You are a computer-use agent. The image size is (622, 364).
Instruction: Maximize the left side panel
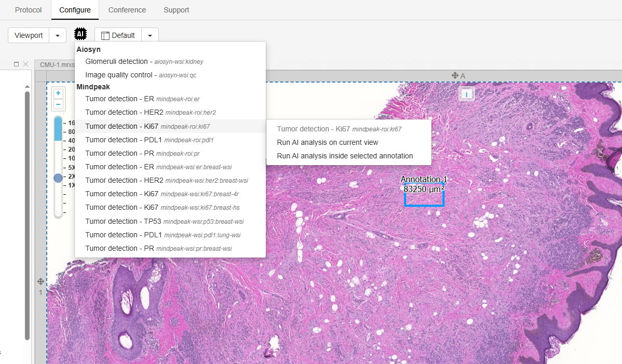pos(16,64)
